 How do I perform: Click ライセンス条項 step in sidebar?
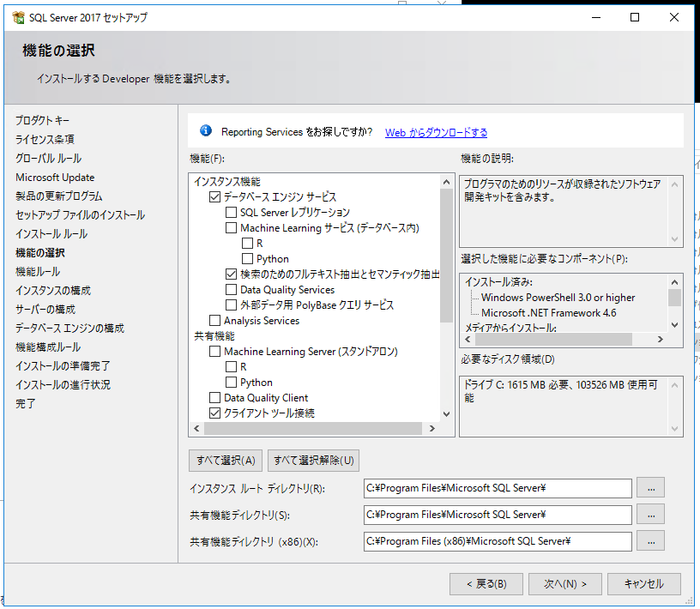pyautogui.click(x=45, y=139)
